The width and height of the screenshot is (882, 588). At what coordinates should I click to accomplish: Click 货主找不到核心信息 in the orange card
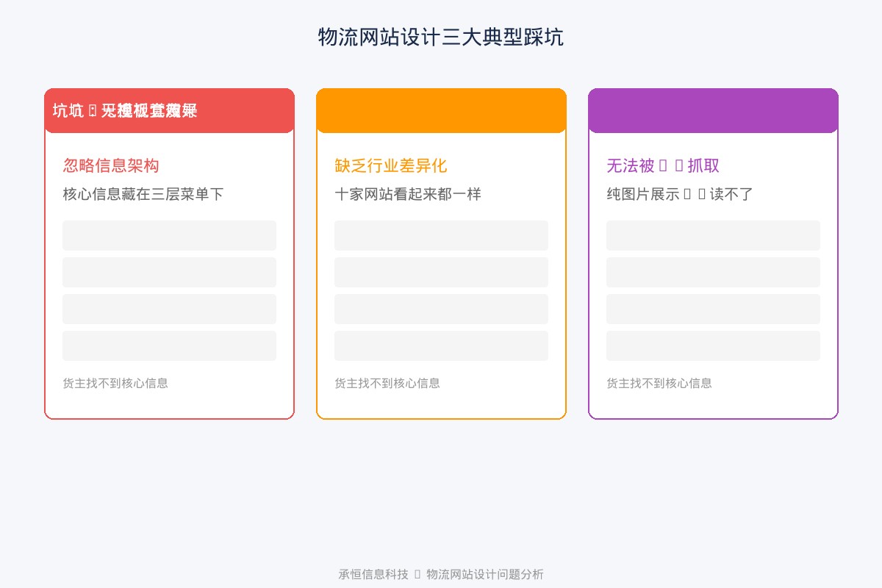click(x=387, y=383)
